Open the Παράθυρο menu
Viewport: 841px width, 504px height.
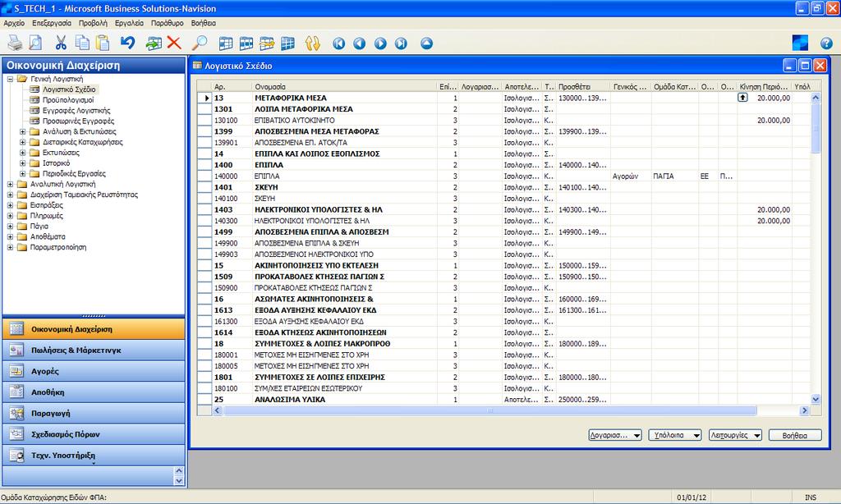coord(168,23)
